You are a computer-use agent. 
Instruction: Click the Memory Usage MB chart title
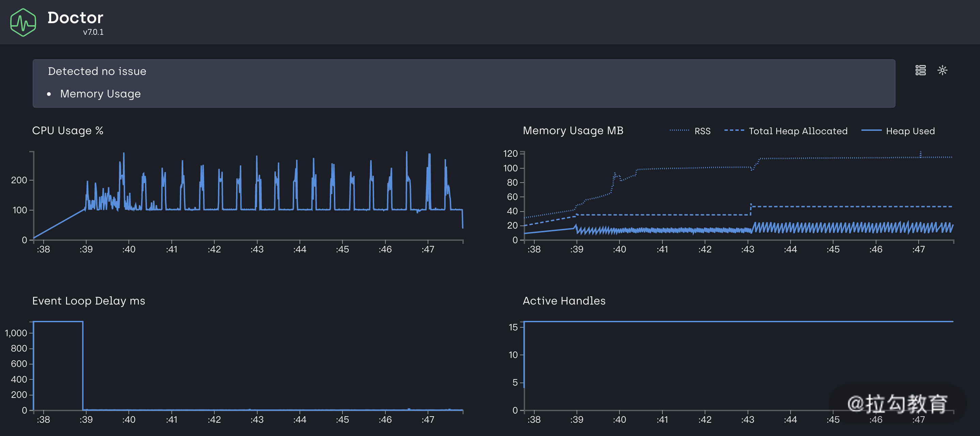coord(573,130)
